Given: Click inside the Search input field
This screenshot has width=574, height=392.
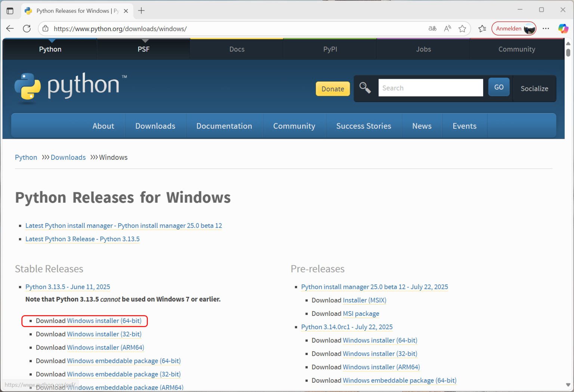Looking at the screenshot, I should click(x=430, y=88).
